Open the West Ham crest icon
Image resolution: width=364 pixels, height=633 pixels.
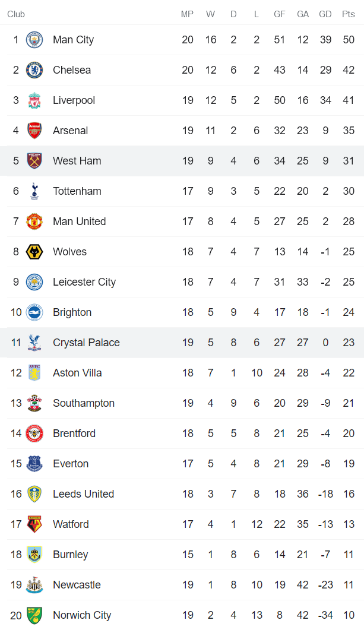[x=34, y=161]
